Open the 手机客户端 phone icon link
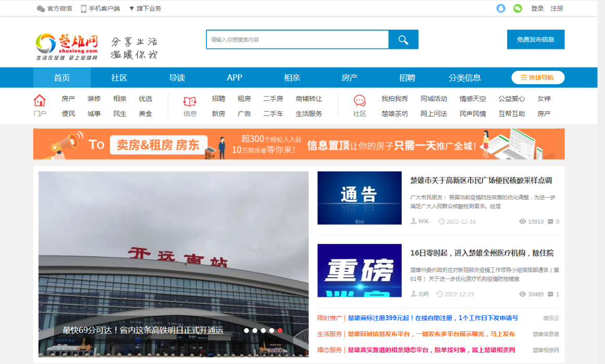 coord(84,9)
